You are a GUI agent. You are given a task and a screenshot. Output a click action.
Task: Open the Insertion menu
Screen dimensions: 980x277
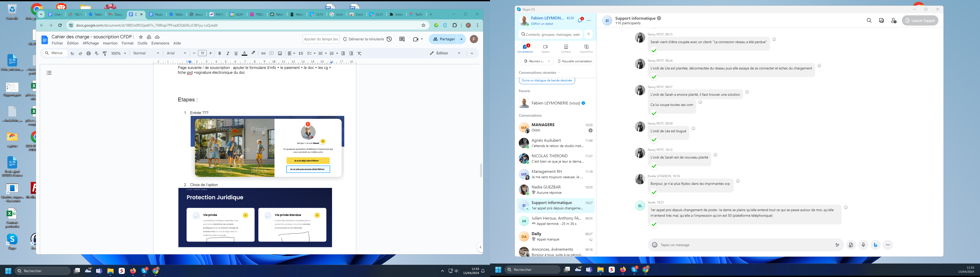(x=110, y=43)
